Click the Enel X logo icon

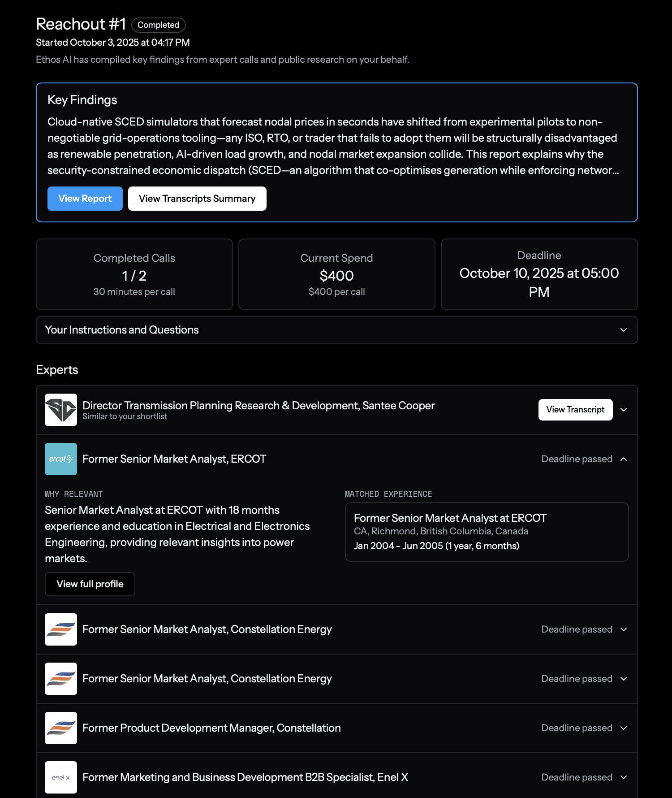[x=61, y=777]
